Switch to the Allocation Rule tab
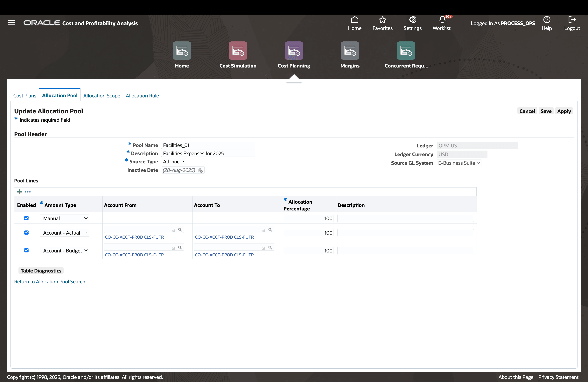This screenshot has width=588, height=382. 142,96
